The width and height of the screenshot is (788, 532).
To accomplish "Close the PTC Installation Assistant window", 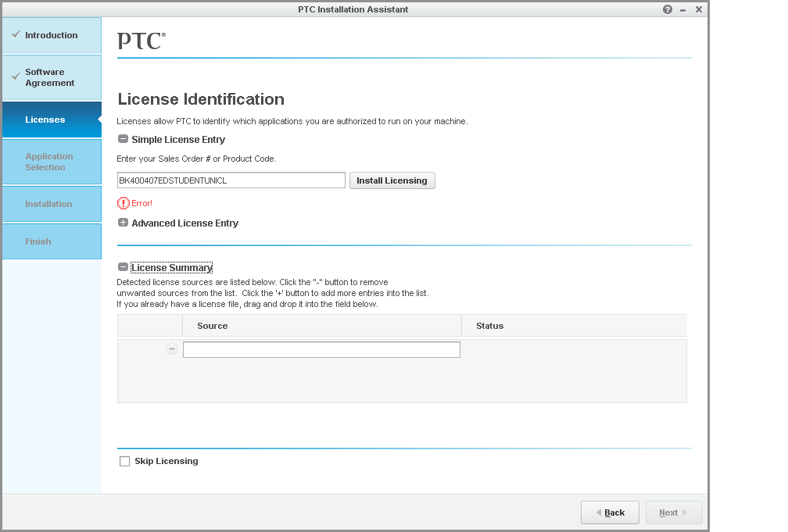I will [x=699, y=9].
